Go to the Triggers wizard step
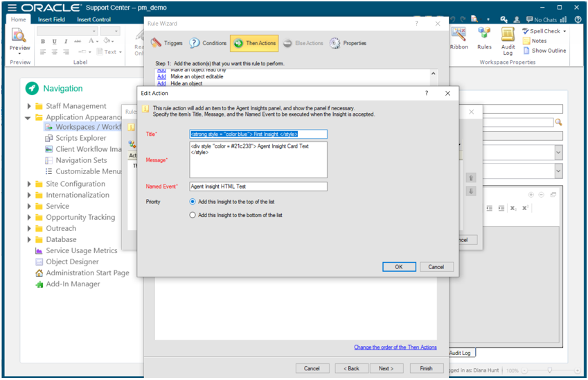Image resolution: width=588 pixels, height=380 pixels. (166, 43)
